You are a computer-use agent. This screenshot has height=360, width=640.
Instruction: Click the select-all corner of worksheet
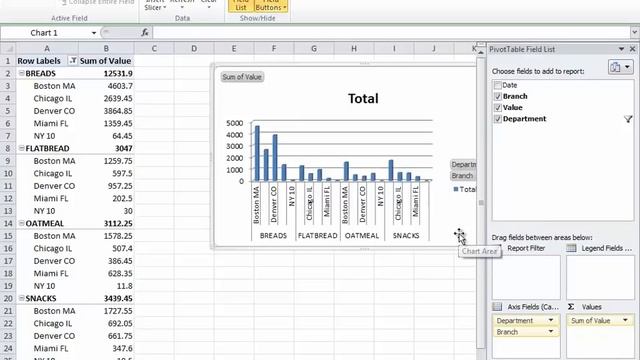coord(8,49)
